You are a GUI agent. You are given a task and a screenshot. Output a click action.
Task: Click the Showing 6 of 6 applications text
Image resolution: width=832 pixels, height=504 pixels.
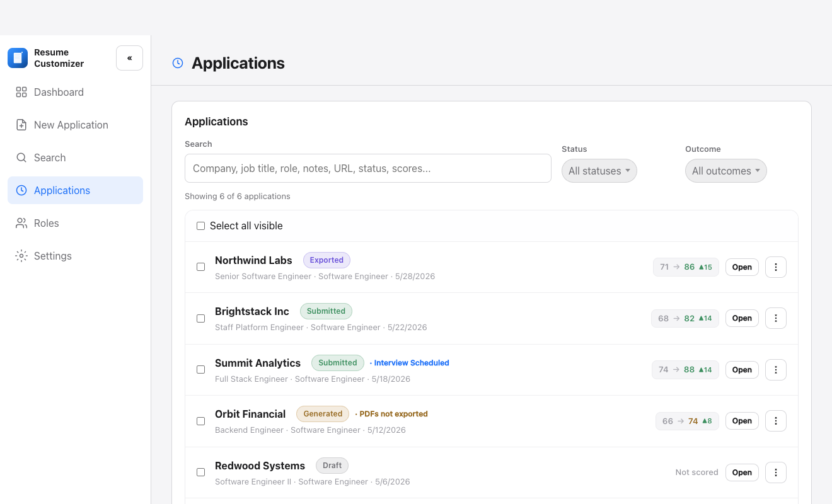point(238,197)
